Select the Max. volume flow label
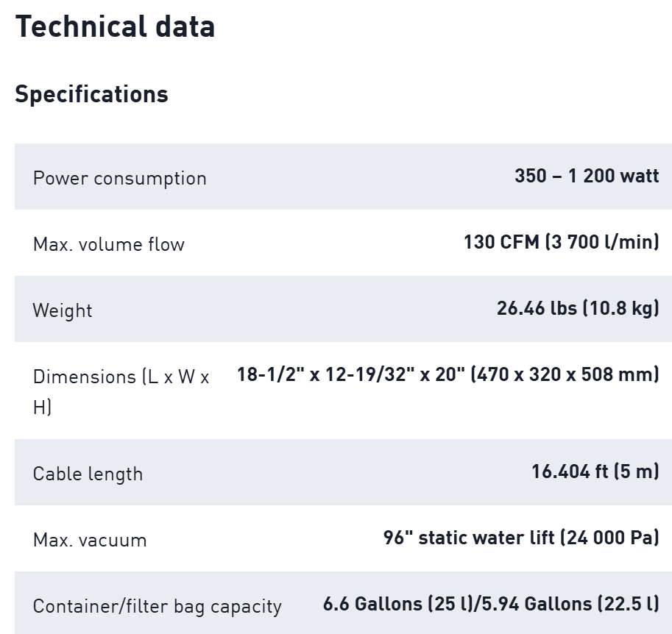 108,244
